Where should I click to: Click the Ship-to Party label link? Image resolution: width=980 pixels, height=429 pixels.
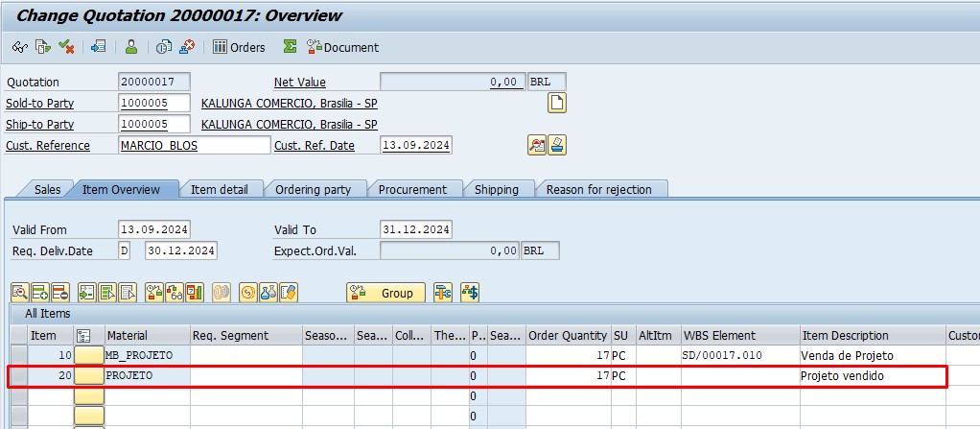point(39,125)
